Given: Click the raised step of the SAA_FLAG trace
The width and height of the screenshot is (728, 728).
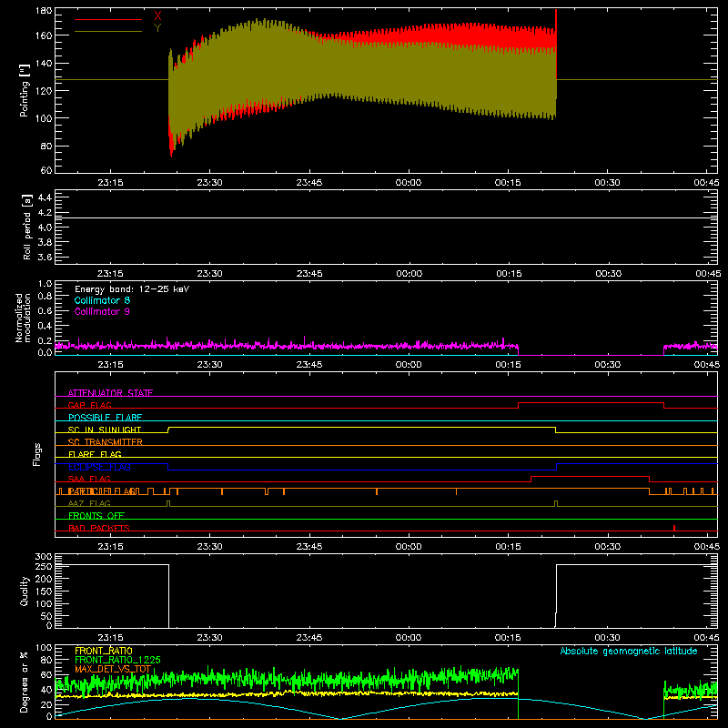Looking at the screenshot, I should (590, 476).
